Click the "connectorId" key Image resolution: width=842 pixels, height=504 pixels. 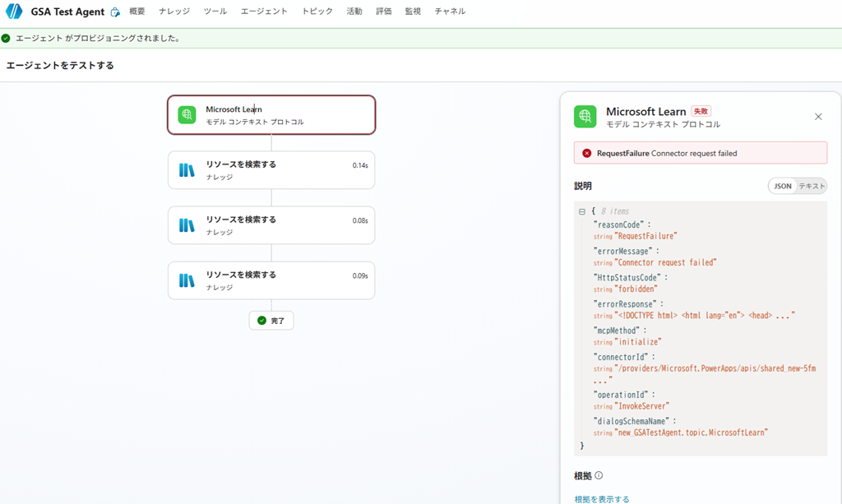(621, 356)
